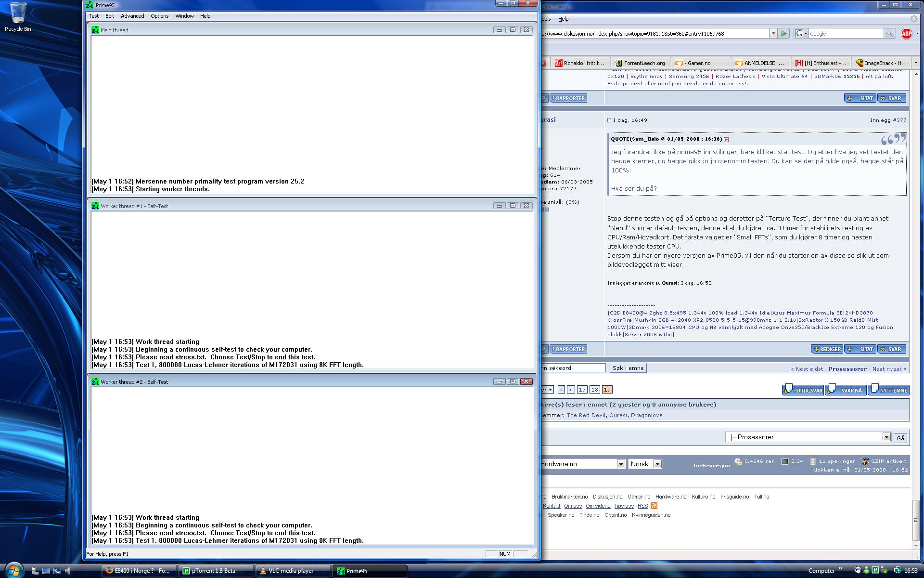Open the Recycle Bin on the desktop
Viewport: 924px width, 578px height.
pos(18,17)
